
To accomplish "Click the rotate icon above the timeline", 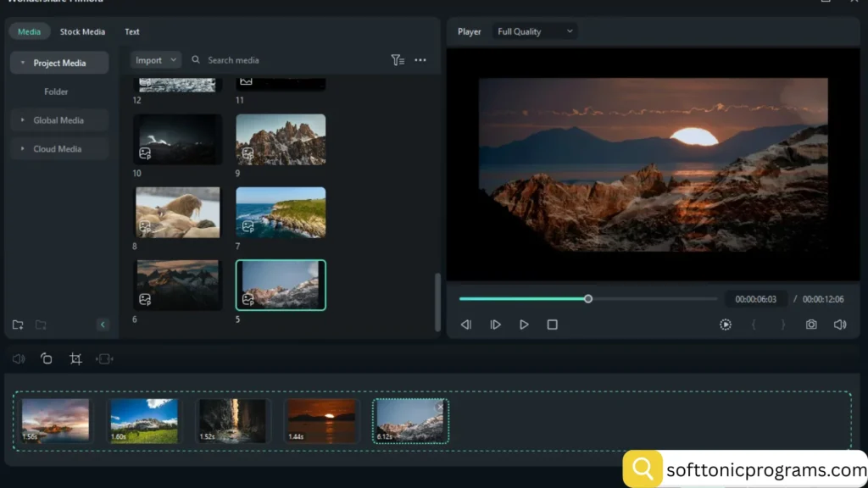I will coord(47,359).
